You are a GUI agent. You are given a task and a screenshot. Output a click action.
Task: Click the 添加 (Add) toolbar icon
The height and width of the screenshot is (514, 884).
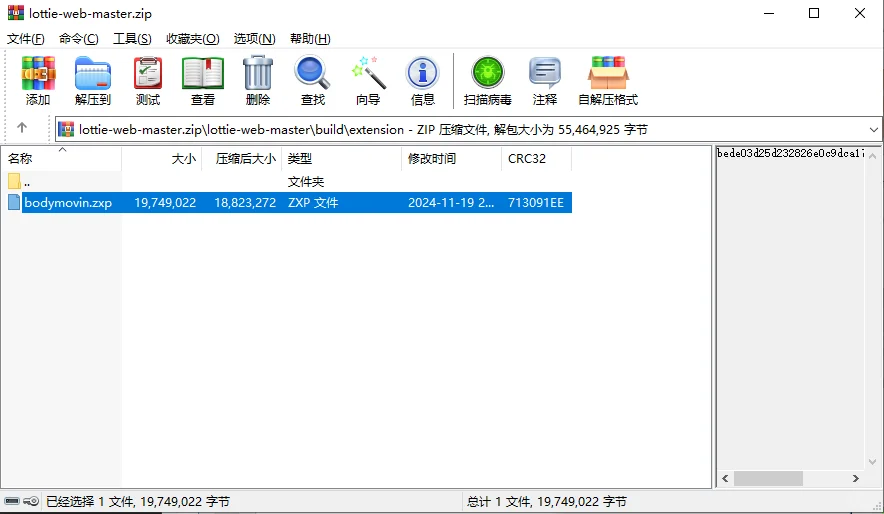[38, 73]
